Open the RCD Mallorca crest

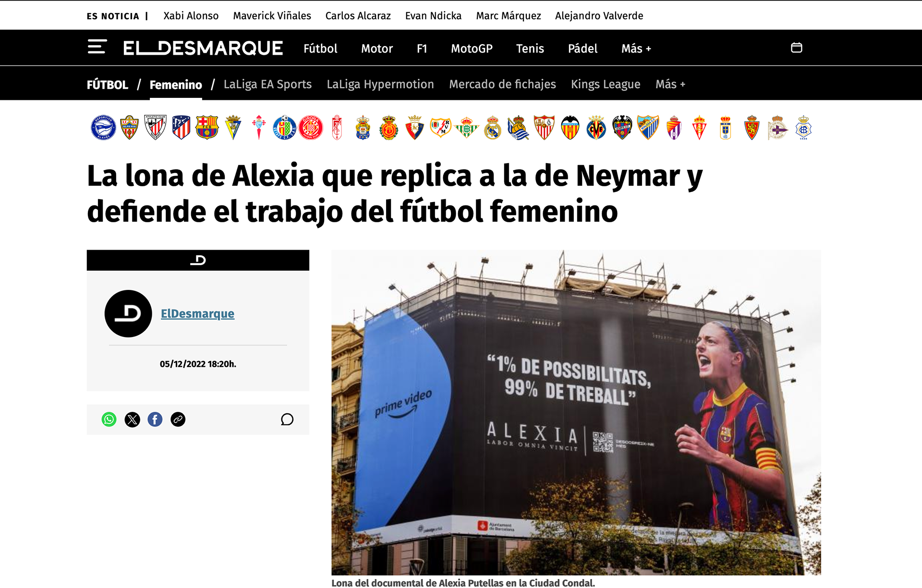click(x=388, y=128)
